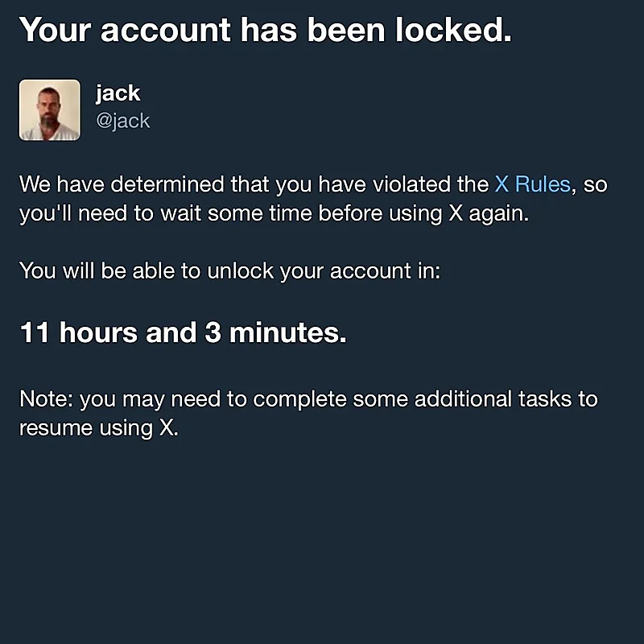Screen dimensions: 644x644
Task: Click the word 'locked' in the heading
Action: pyautogui.click(x=453, y=30)
